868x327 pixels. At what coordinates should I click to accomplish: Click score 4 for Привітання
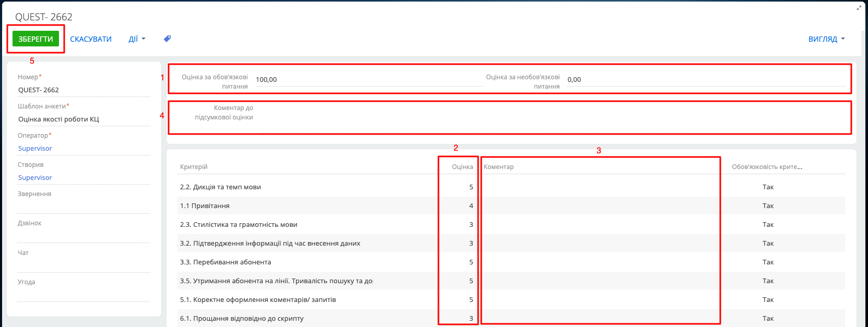(x=471, y=205)
